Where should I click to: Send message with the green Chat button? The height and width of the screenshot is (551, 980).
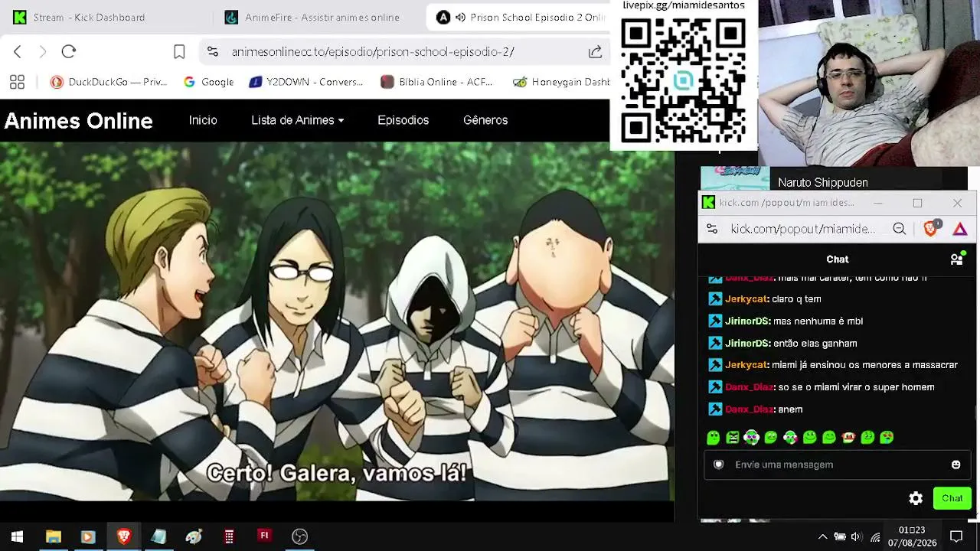click(x=952, y=498)
